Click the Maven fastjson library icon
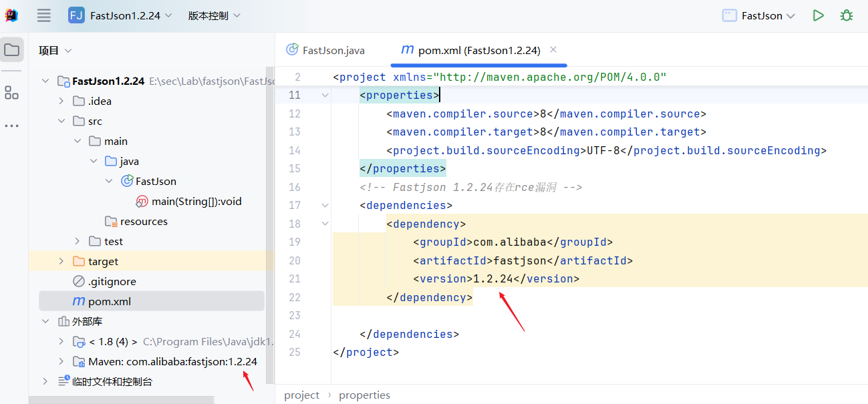 tap(79, 361)
